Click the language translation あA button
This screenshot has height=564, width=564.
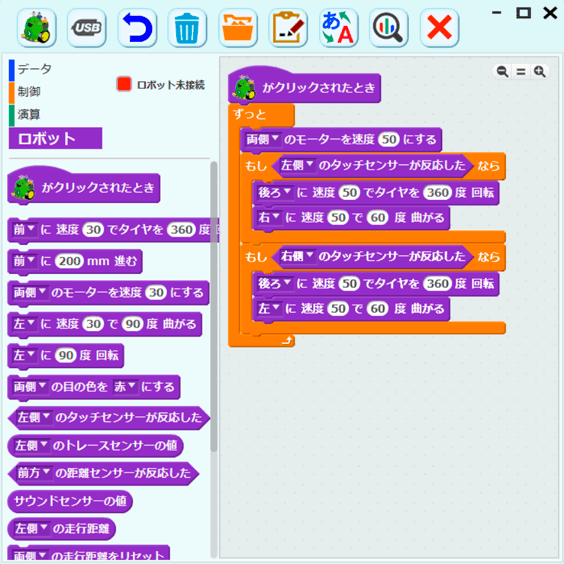(338, 28)
